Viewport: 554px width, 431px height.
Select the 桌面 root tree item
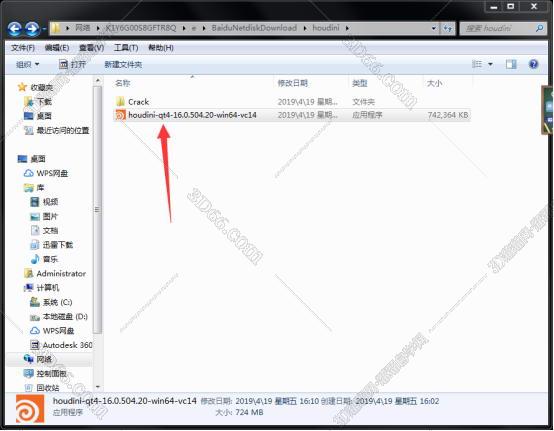(x=38, y=159)
